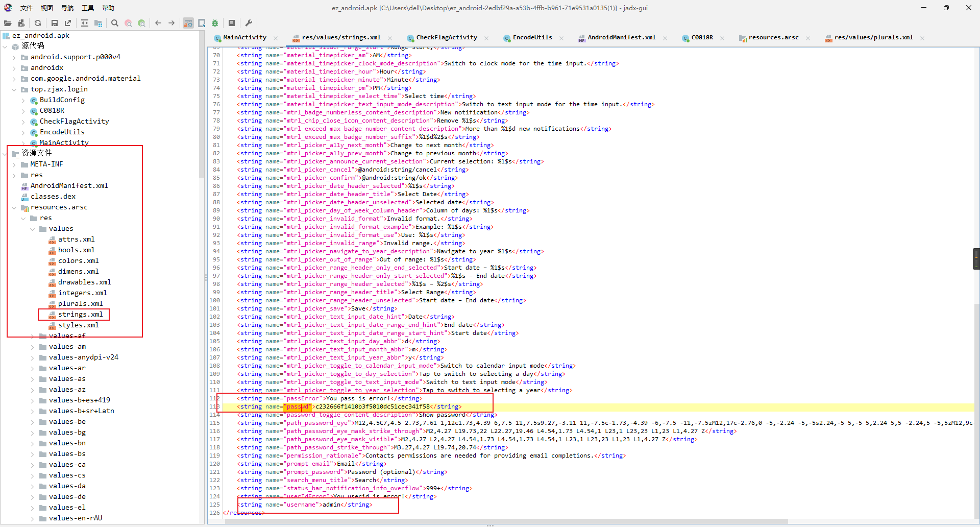This screenshot has height=527, width=980.
Task: Click the jadx app logo in the title bar
Action: [8, 8]
